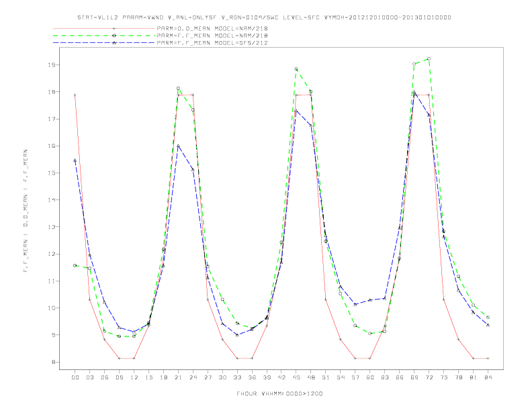Image resolution: width=532 pixels, height=411 pixels.
Task: Click x-axis forecast hour label 09
Action: tap(119, 377)
